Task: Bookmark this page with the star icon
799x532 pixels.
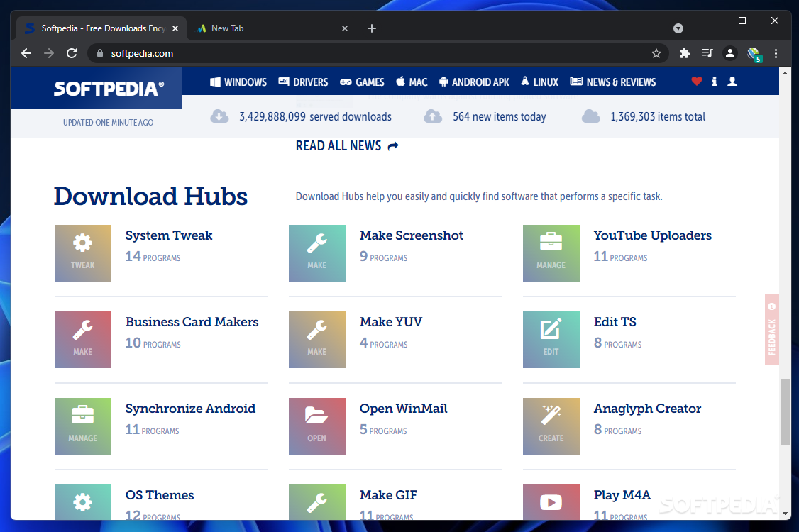Action: (656, 53)
